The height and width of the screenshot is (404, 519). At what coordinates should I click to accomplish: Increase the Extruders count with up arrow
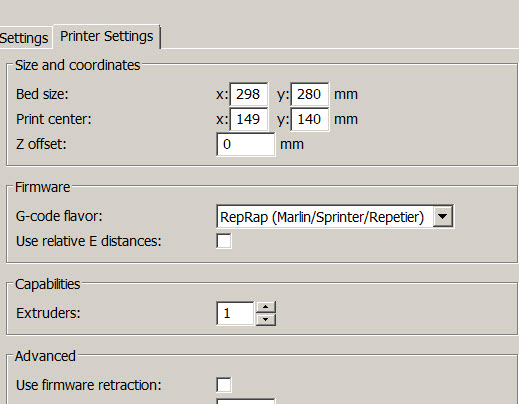(x=265, y=307)
